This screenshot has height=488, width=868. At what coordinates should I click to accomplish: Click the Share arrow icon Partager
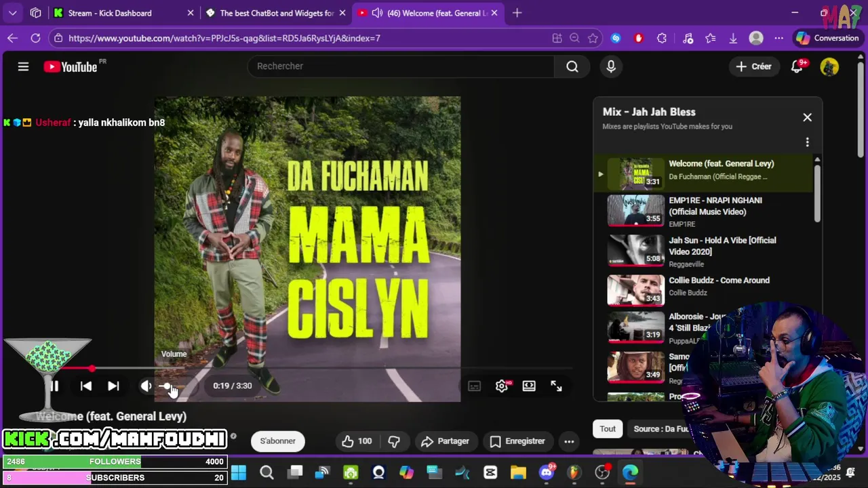click(427, 441)
